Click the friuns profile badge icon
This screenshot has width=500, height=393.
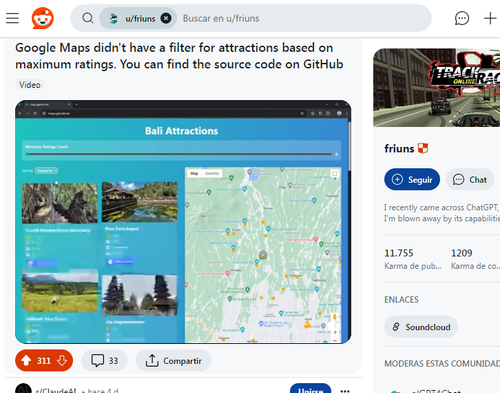click(423, 148)
